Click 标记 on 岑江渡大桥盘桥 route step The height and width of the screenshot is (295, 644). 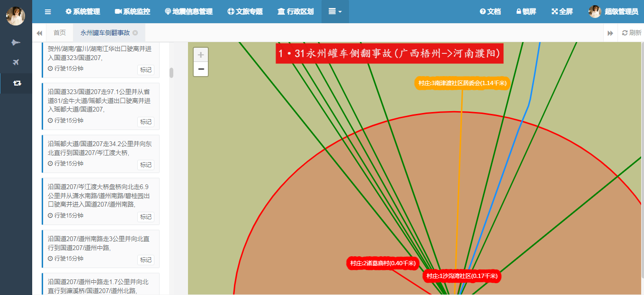pos(146,217)
